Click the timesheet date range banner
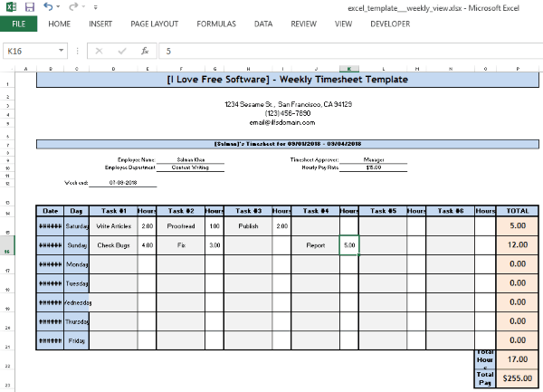 tap(288, 144)
